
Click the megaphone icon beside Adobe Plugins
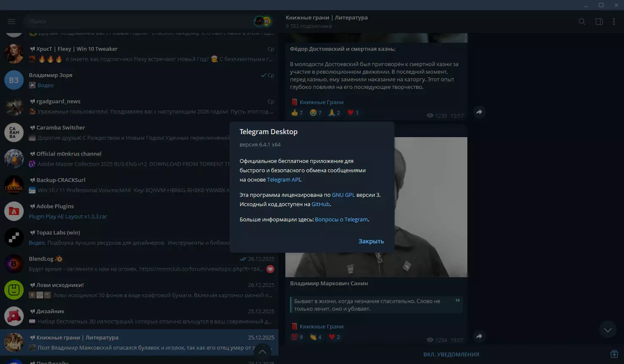click(x=32, y=206)
